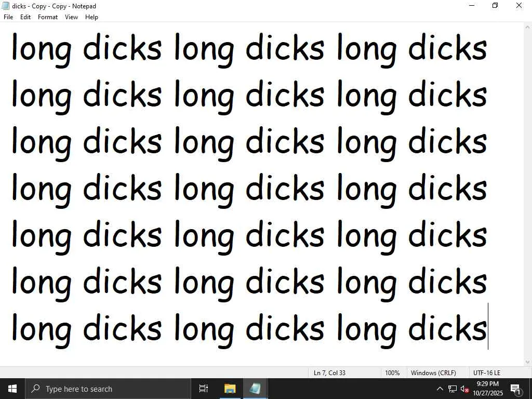The image size is (532, 399).
Task: Open the notification center icon
Action: 515,389
